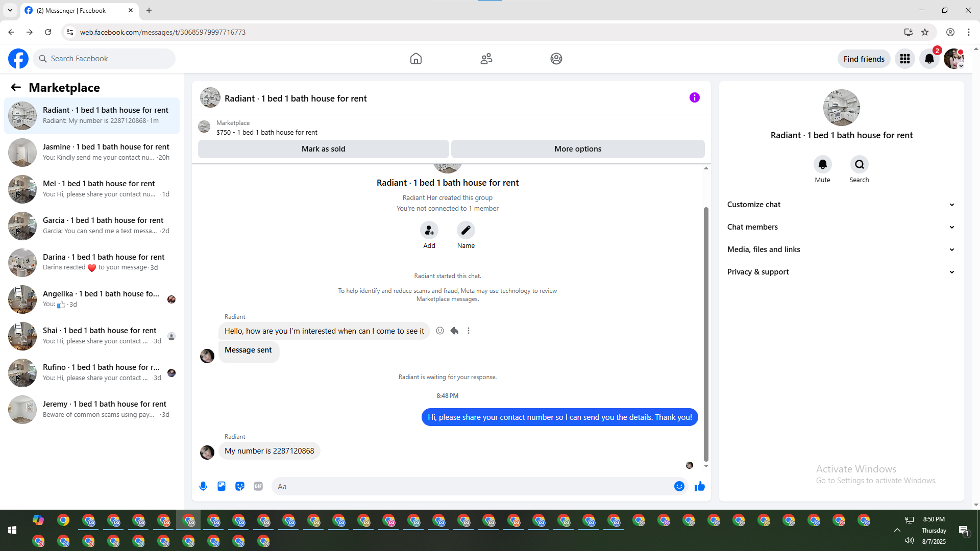Open the Windows Start menu
Viewport: 980px width, 551px height.
tap(12, 530)
